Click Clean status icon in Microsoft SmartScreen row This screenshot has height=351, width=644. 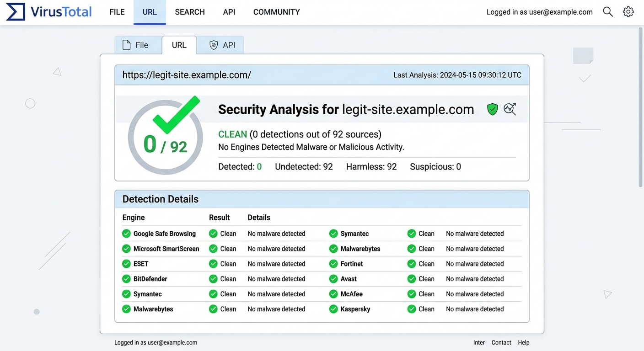[x=213, y=249]
